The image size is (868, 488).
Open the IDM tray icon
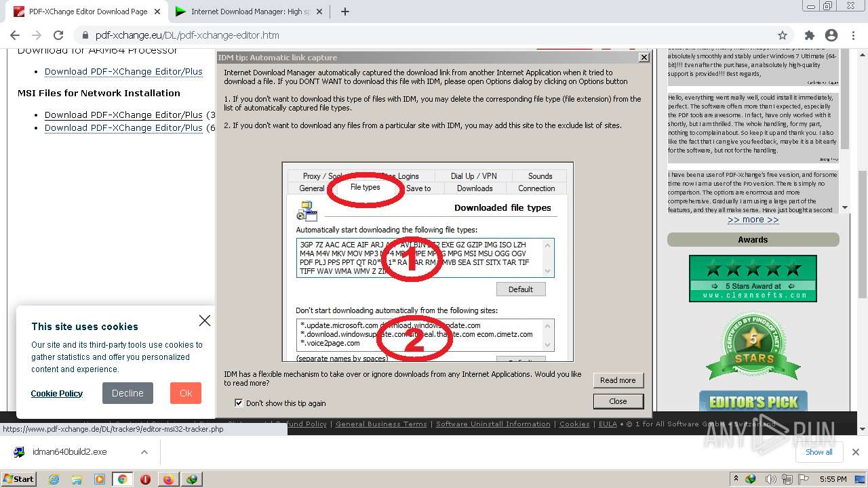pyautogui.click(x=751, y=479)
